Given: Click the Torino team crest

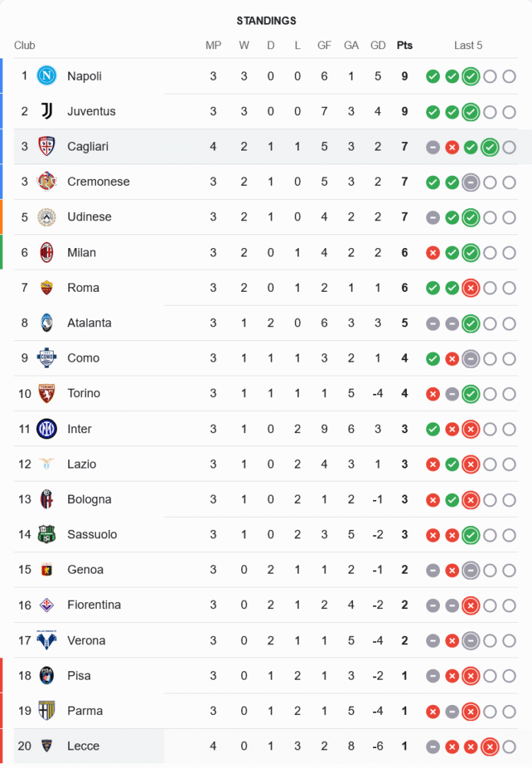Looking at the screenshot, I should click(x=47, y=393).
